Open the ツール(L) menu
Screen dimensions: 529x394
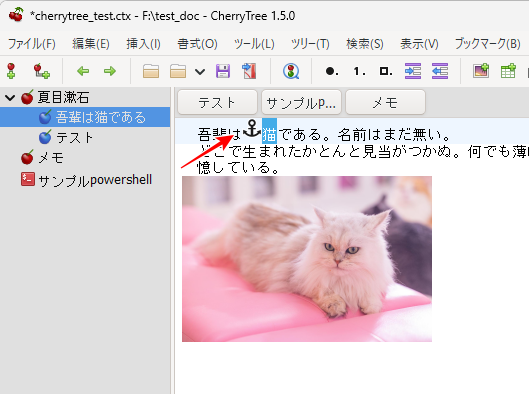pyautogui.click(x=254, y=44)
